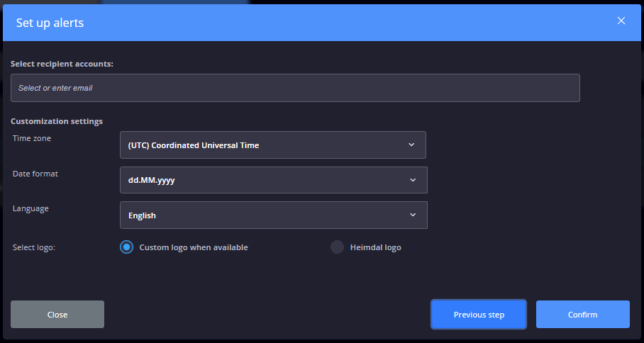Screen dimensions: 644x343
Task: Open the '(UTC) Coordinated Universal Time' combo box
Action: 272,145
